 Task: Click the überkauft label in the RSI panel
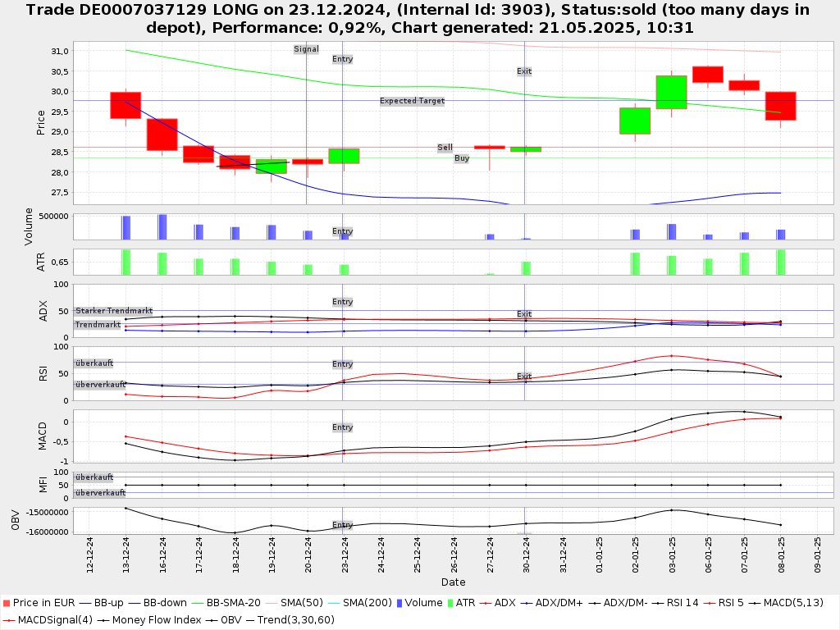pos(94,363)
